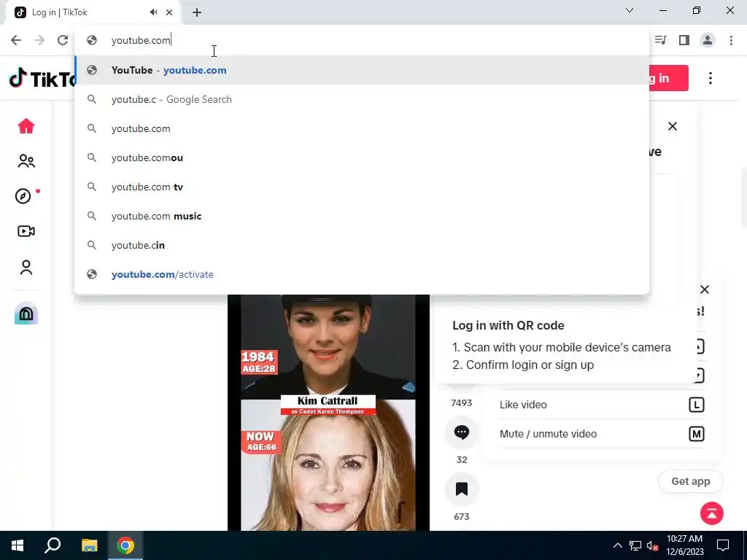Pick the youtube.com tv suggestion
This screenshot has width=747, height=560.
coord(362,187)
